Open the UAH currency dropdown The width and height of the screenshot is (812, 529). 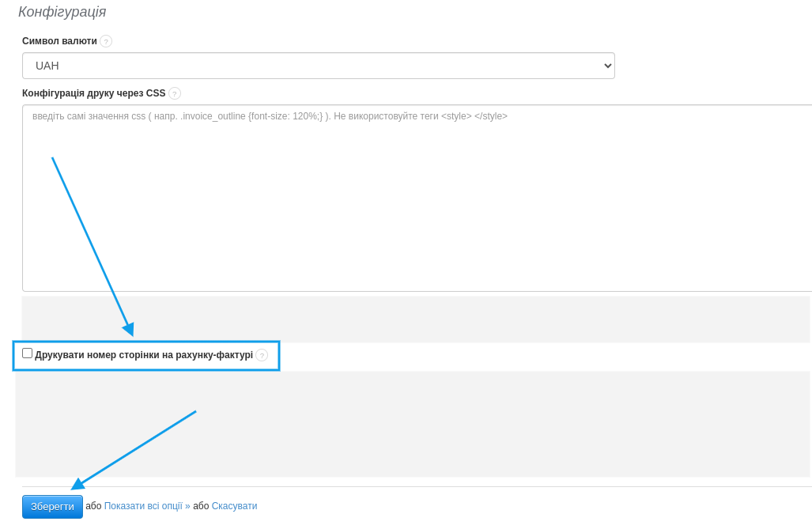[318, 66]
